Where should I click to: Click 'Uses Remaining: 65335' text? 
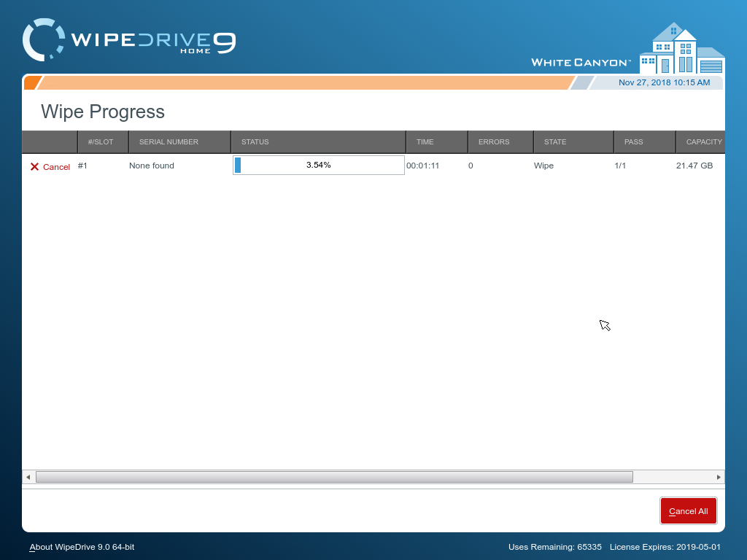coord(555,547)
